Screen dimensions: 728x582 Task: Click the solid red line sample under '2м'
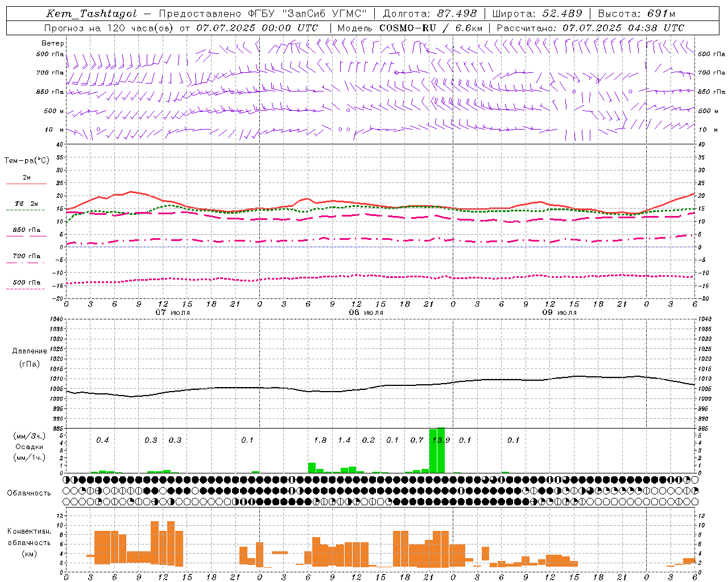point(26,184)
